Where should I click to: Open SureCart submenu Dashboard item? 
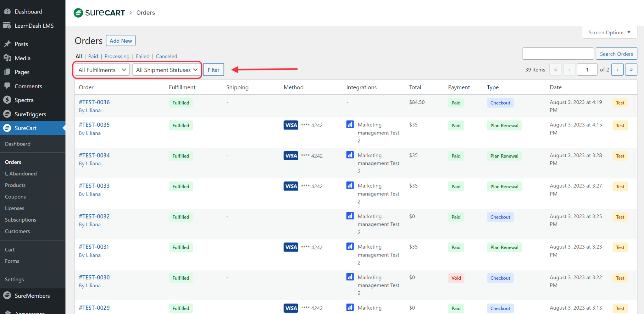coord(18,144)
